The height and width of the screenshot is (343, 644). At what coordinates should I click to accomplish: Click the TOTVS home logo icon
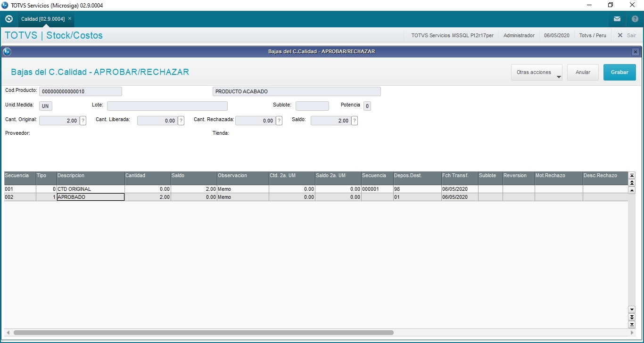(8, 19)
